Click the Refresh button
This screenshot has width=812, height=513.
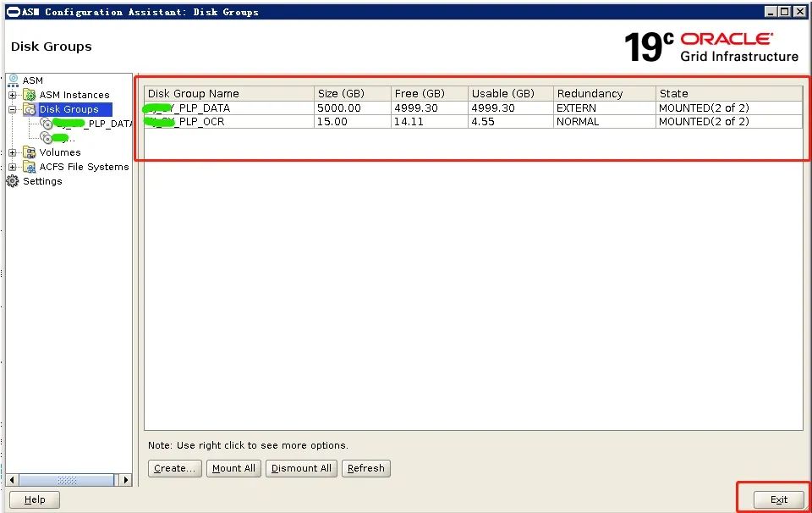click(x=366, y=468)
